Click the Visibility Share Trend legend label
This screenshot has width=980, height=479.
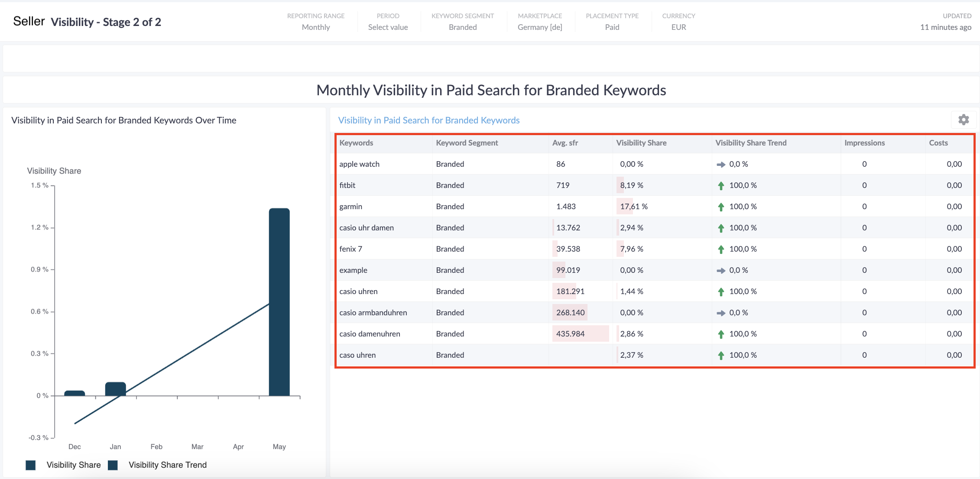[x=168, y=465]
